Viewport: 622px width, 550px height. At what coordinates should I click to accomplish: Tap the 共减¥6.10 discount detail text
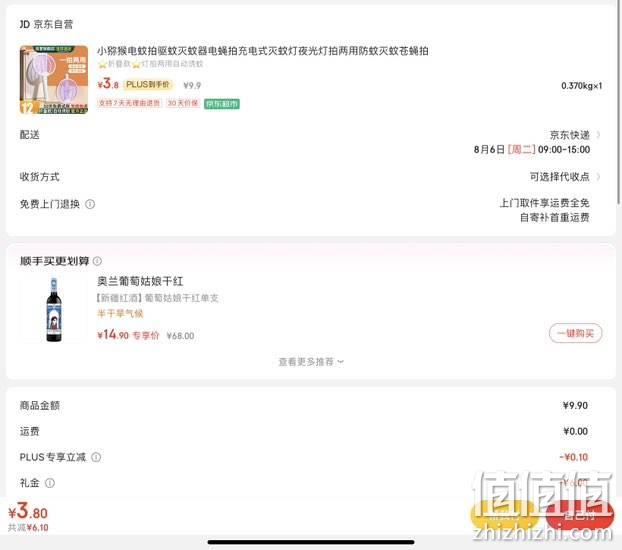(x=28, y=528)
